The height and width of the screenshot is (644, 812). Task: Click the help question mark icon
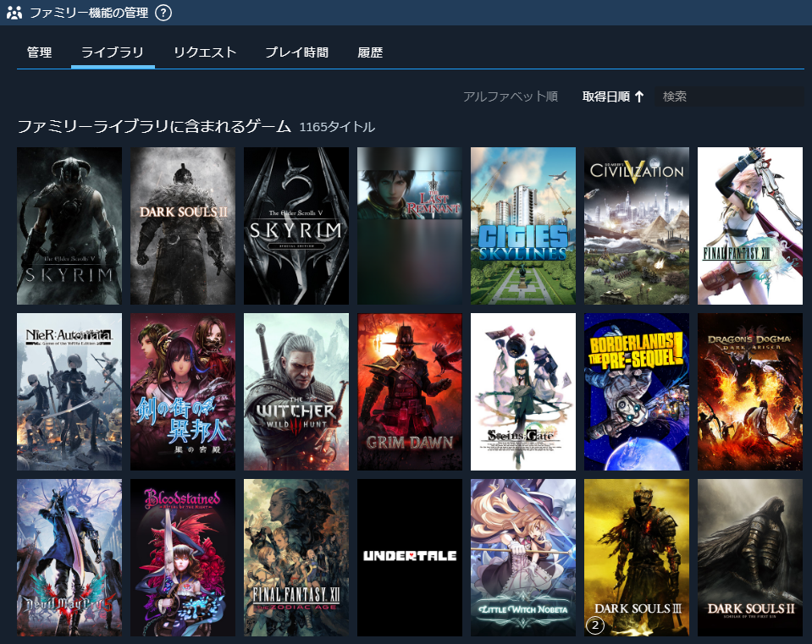point(163,13)
